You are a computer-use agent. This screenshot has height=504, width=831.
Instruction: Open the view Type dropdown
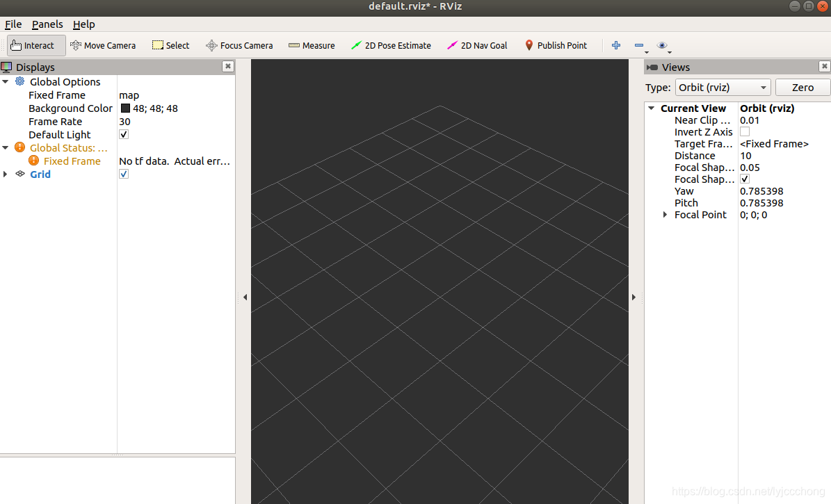[723, 88]
